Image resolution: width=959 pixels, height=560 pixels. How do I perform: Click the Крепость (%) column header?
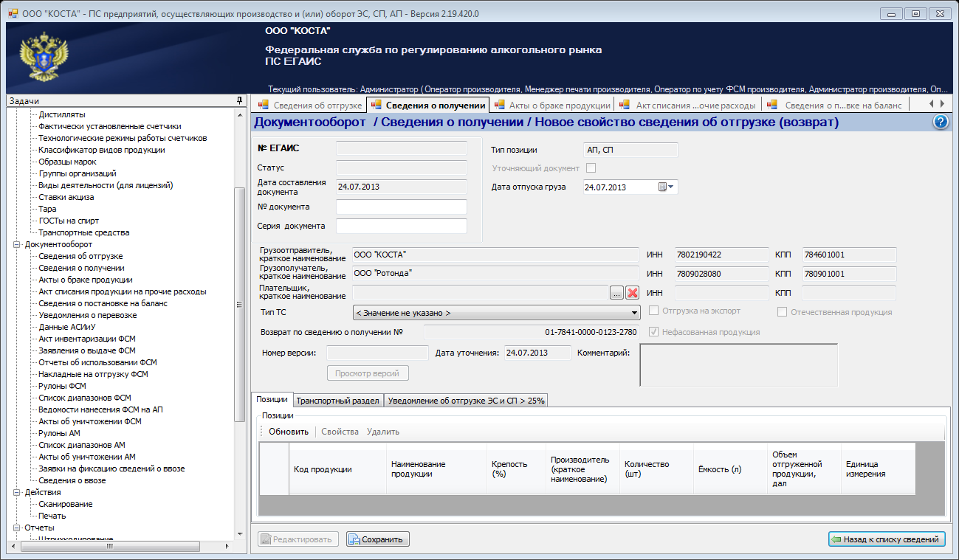[517, 469]
